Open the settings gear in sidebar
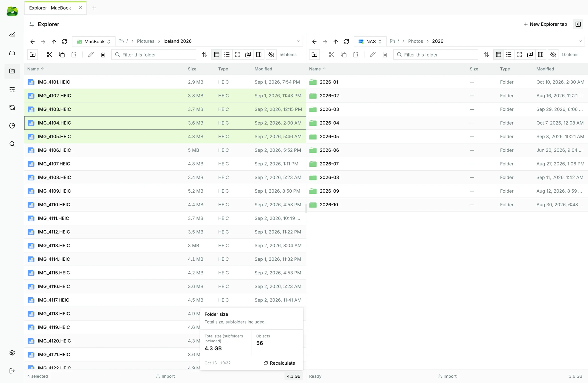This screenshot has height=383, width=588. pos(12,353)
